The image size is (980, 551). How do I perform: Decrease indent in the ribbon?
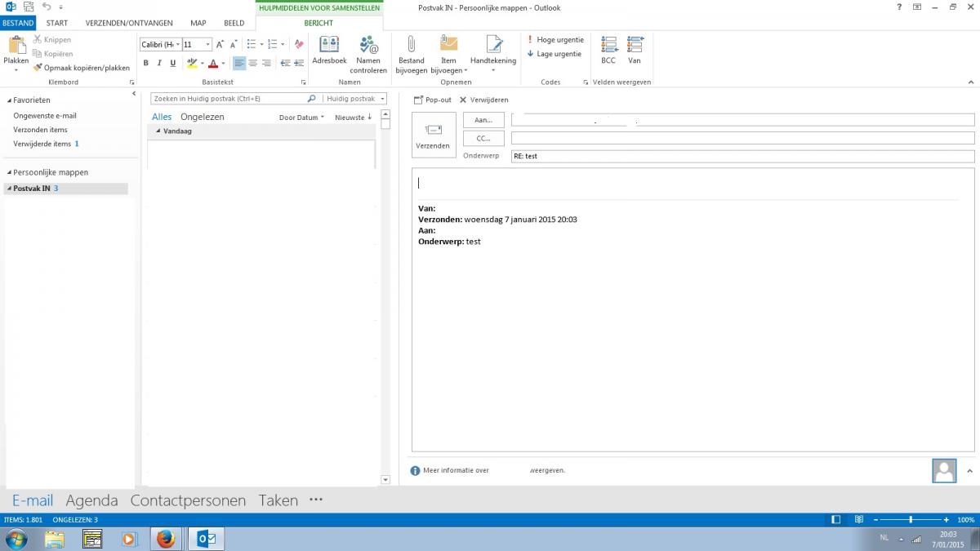coord(286,63)
